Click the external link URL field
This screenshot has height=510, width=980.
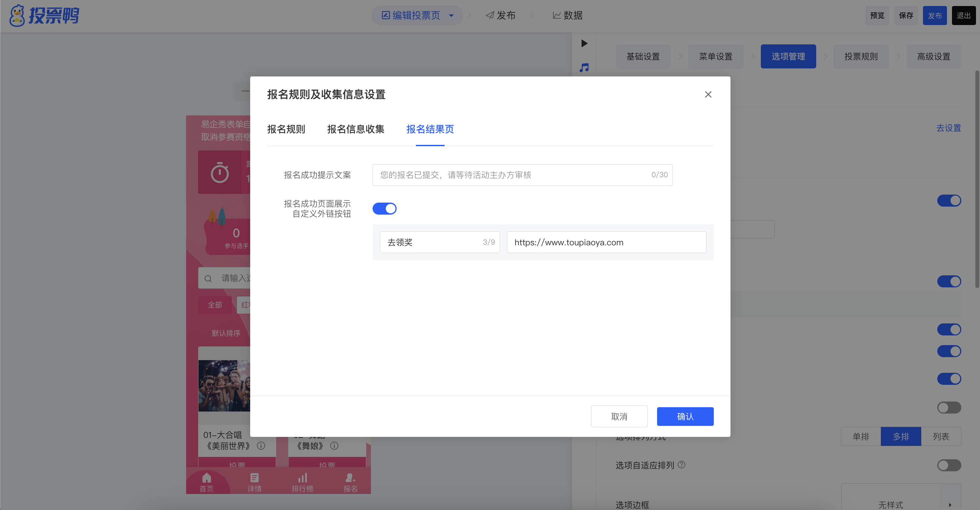click(606, 242)
